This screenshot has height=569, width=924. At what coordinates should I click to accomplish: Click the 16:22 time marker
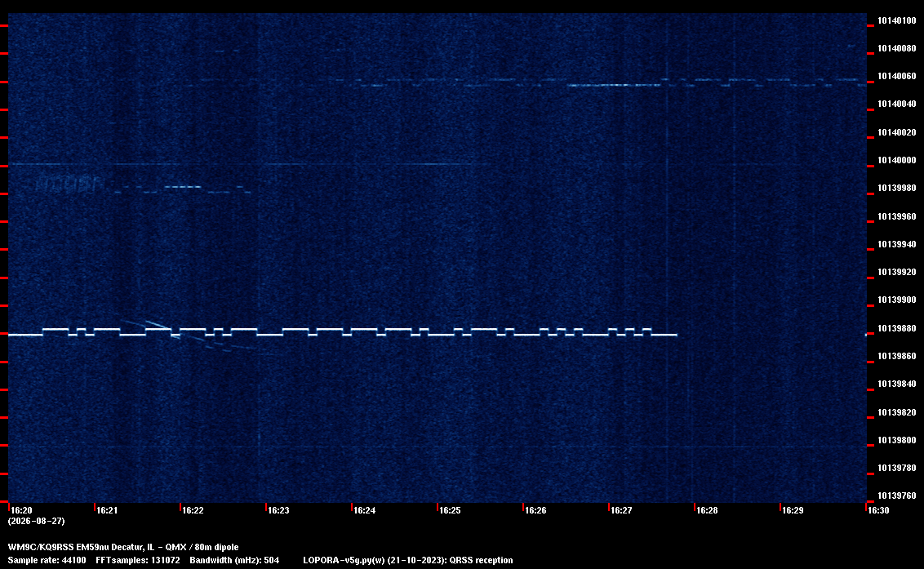pyautogui.click(x=193, y=510)
